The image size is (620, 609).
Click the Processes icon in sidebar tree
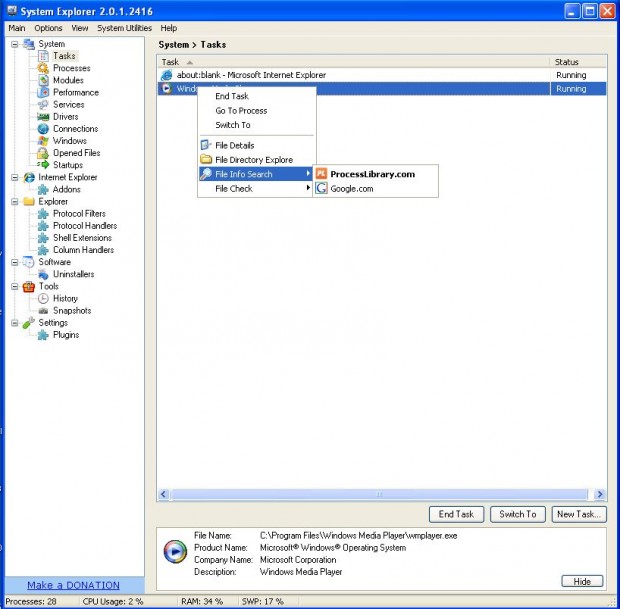(x=43, y=68)
